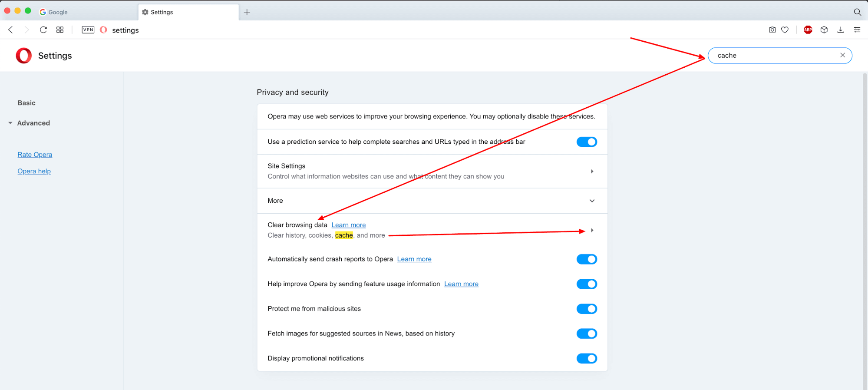Expand the Site Settings arrow
The width and height of the screenshot is (868, 390).
[x=592, y=172]
